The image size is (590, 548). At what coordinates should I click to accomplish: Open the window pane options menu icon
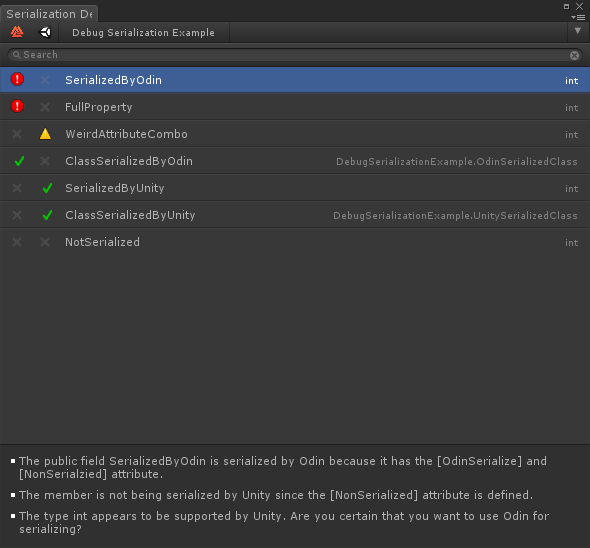click(578, 17)
